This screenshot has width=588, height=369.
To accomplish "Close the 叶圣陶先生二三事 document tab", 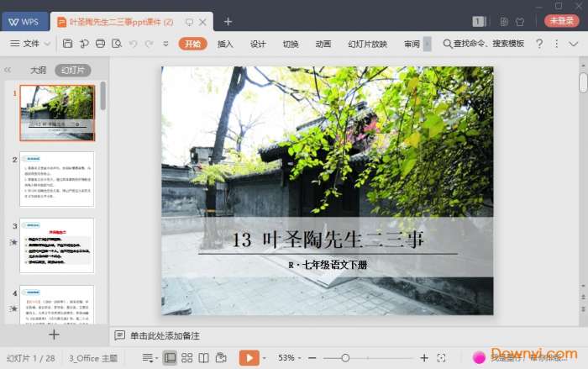I will point(203,22).
